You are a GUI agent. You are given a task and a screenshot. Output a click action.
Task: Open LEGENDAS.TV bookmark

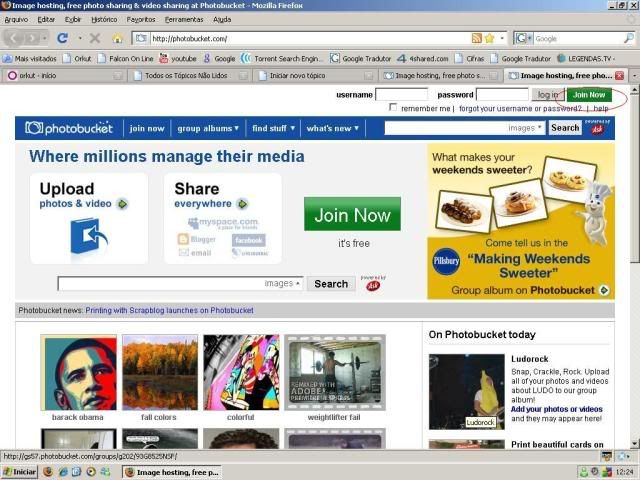586,58
